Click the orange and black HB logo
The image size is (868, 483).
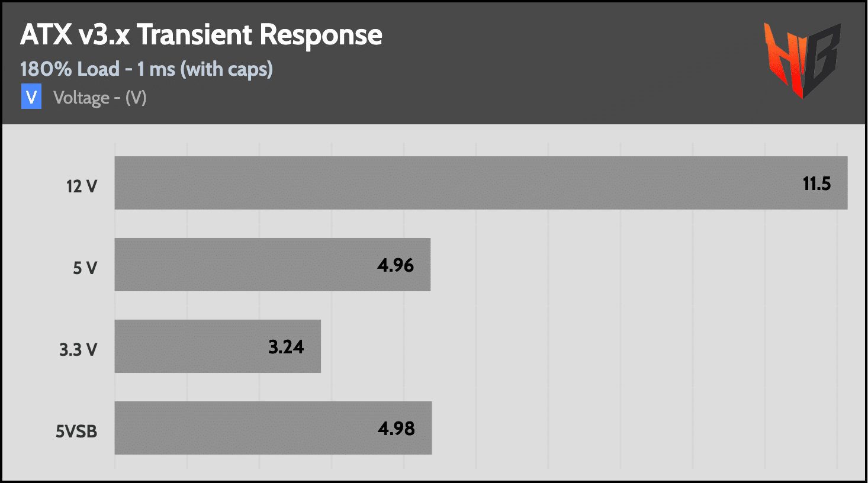tap(801, 60)
